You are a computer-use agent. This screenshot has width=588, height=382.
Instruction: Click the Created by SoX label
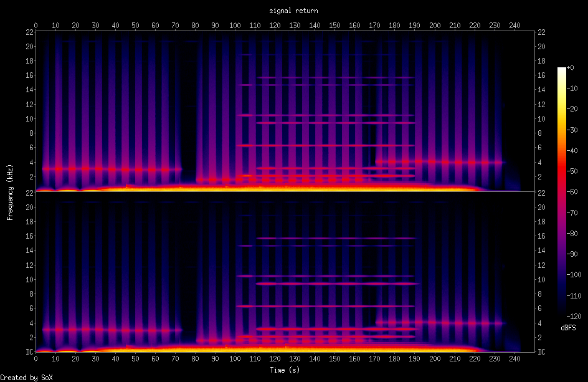(x=26, y=377)
